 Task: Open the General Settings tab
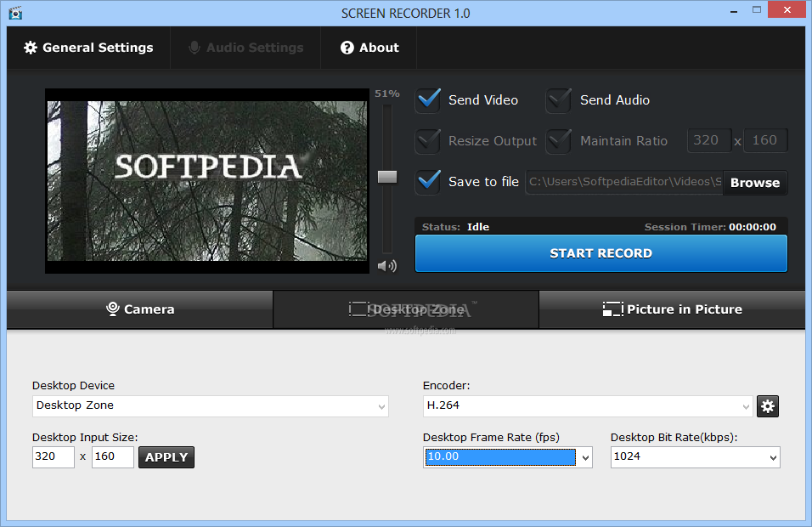click(x=88, y=48)
